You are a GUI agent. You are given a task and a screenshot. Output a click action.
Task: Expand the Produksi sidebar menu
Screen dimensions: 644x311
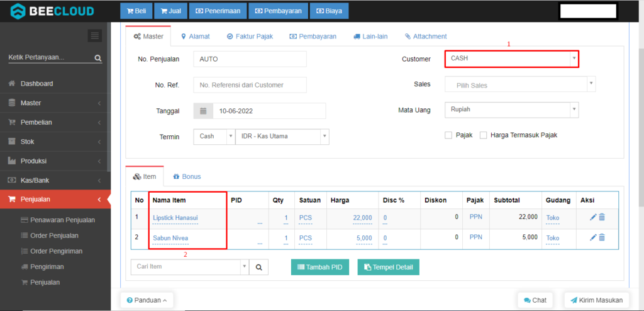click(x=54, y=161)
